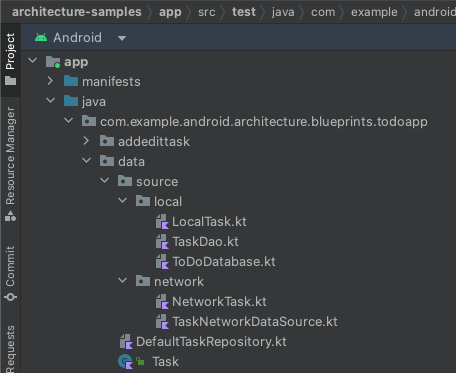Click the android breadcrumb segment
The height and width of the screenshot is (373, 456).
tap(435, 12)
